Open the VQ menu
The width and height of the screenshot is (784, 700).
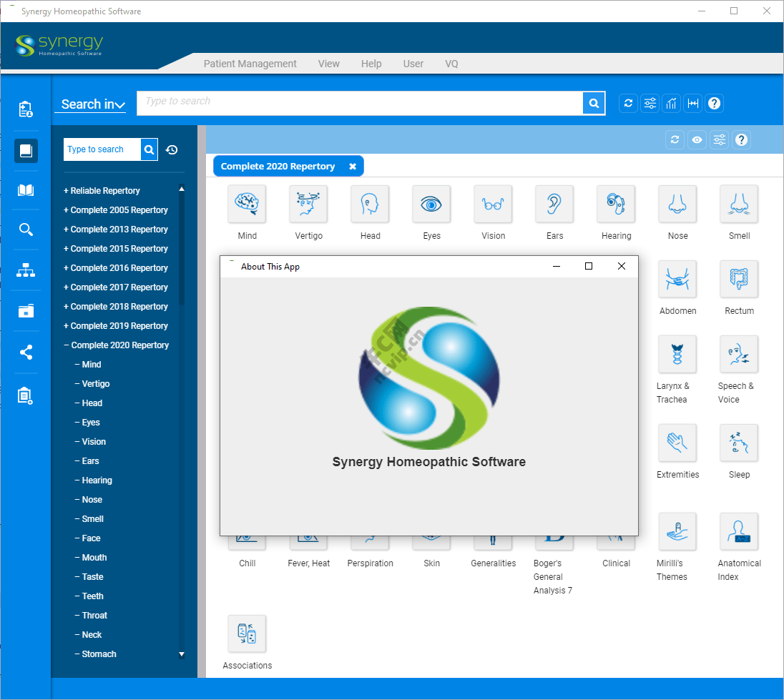(451, 64)
